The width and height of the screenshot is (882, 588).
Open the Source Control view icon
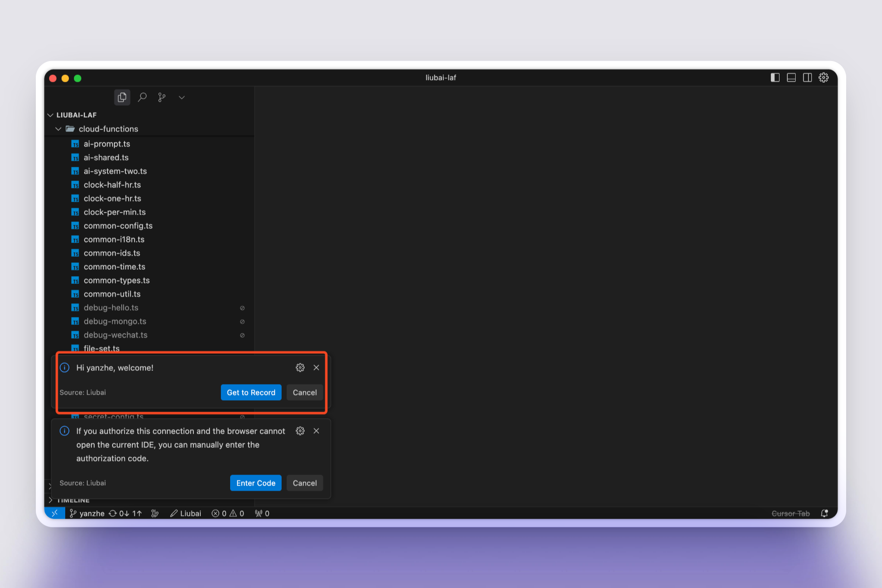click(x=162, y=97)
